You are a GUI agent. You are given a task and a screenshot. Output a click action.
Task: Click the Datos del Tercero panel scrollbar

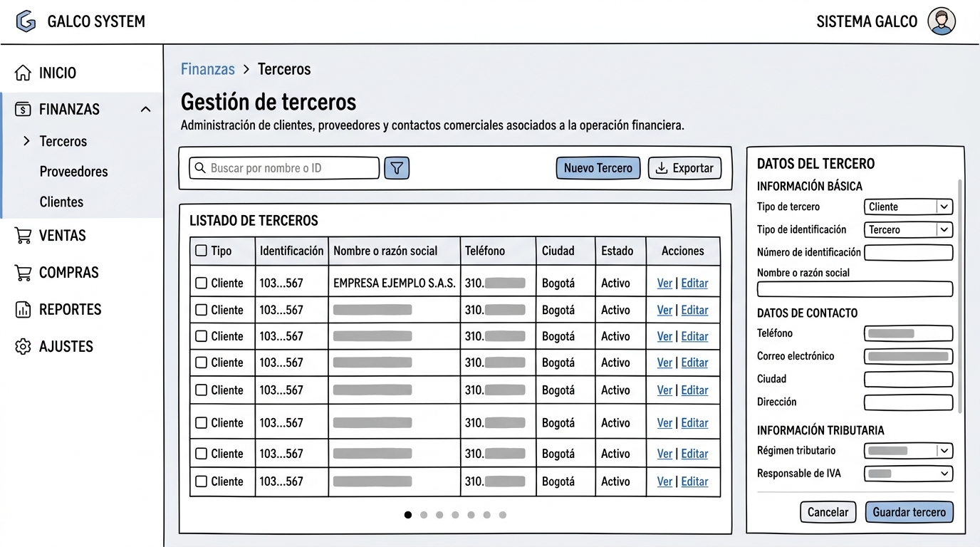(960, 296)
